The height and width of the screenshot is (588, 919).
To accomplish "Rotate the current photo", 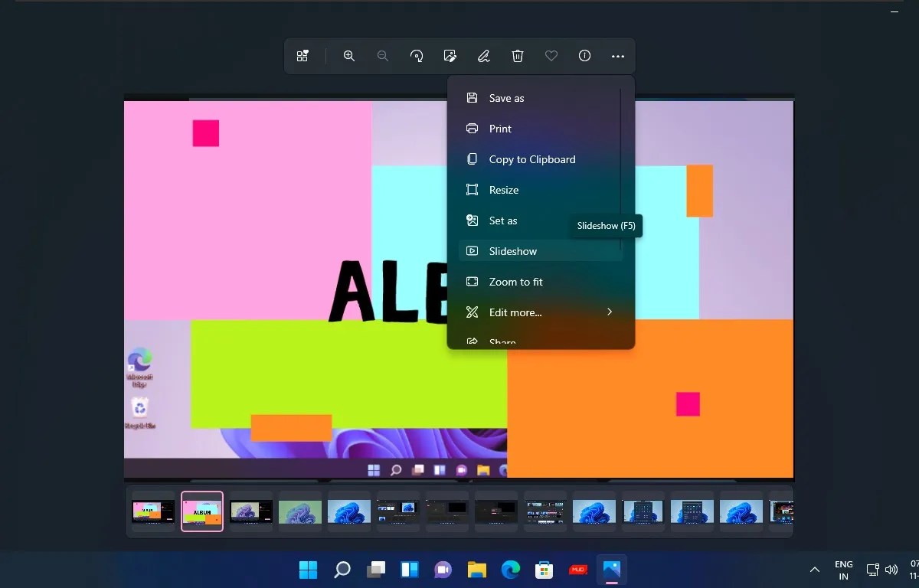I will [416, 55].
